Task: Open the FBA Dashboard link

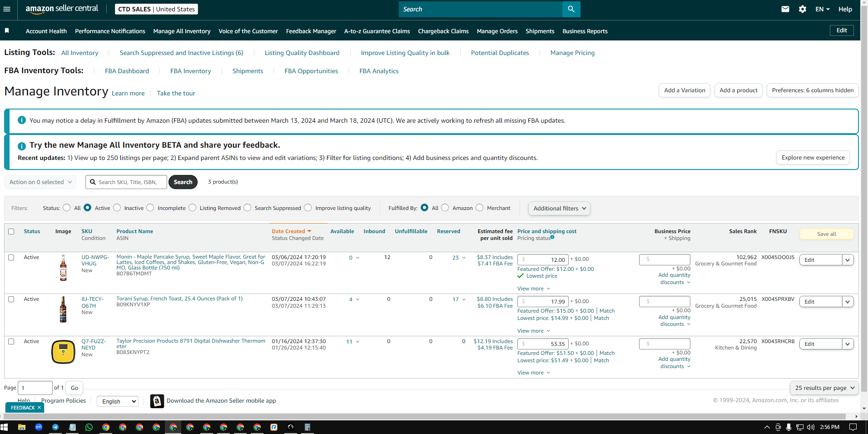Action: point(127,71)
